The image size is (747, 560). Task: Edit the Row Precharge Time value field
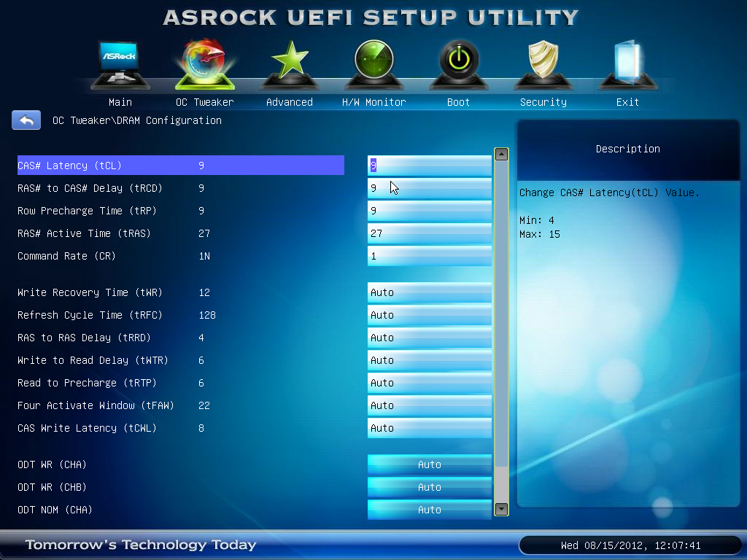430,211
